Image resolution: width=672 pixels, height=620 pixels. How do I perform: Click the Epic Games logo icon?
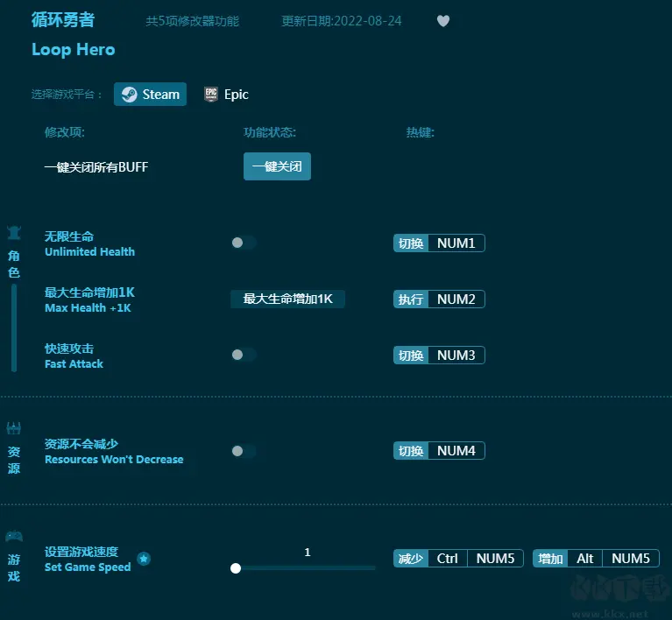coord(211,95)
